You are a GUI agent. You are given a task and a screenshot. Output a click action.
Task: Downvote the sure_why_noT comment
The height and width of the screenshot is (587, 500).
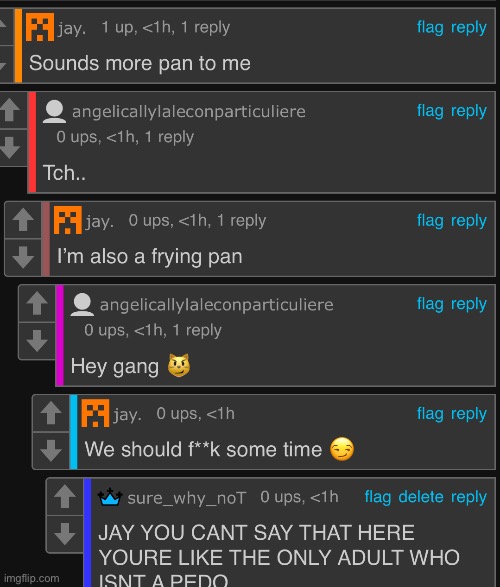(x=65, y=533)
